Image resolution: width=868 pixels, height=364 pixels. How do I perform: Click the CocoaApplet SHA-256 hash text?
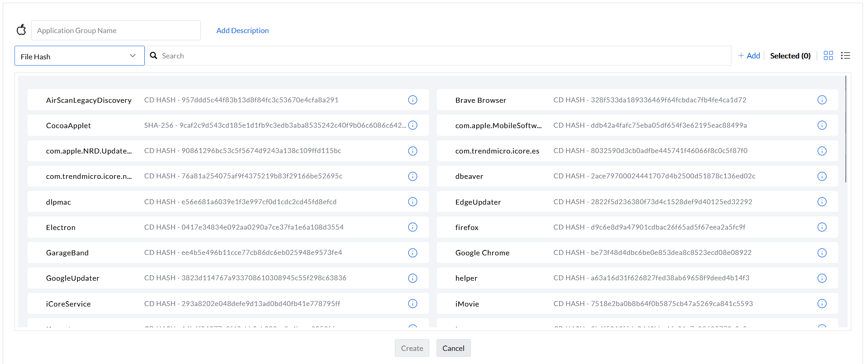coord(275,125)
